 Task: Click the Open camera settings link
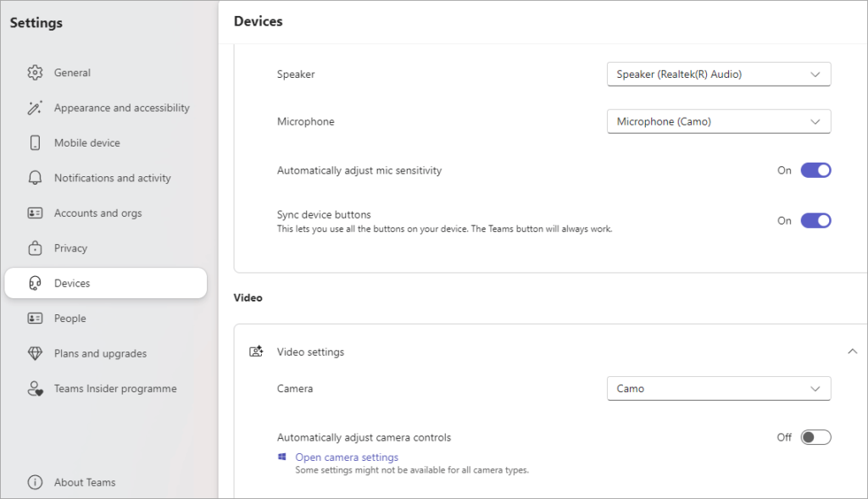(346, 457)
